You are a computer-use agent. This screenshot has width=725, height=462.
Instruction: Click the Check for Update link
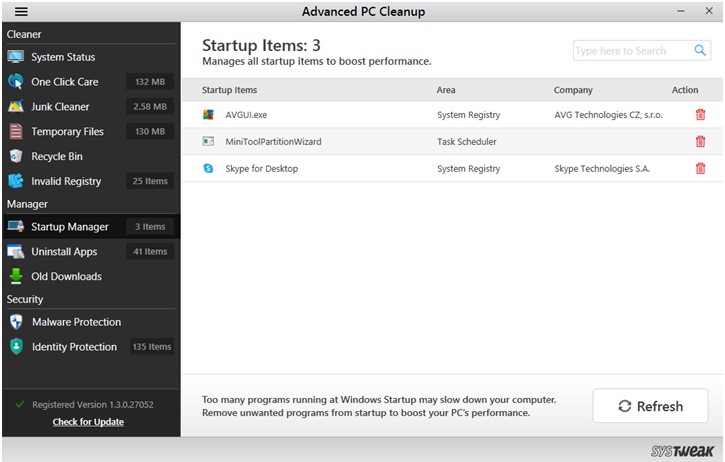pos(88,422)
